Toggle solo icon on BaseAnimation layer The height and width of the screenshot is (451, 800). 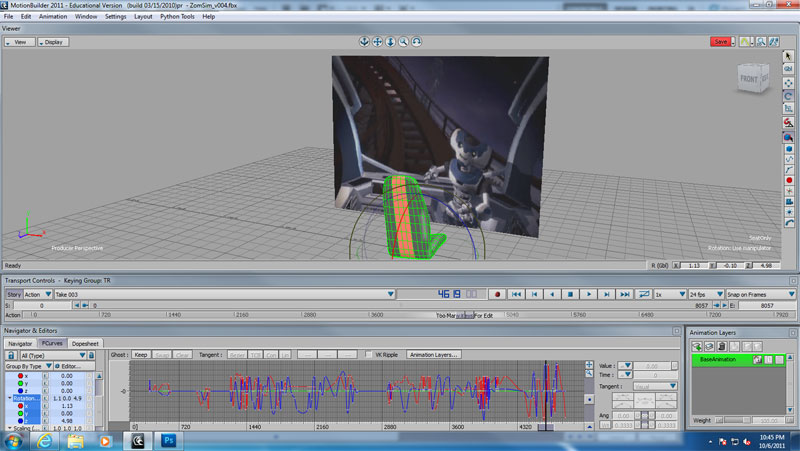point(758,360)
